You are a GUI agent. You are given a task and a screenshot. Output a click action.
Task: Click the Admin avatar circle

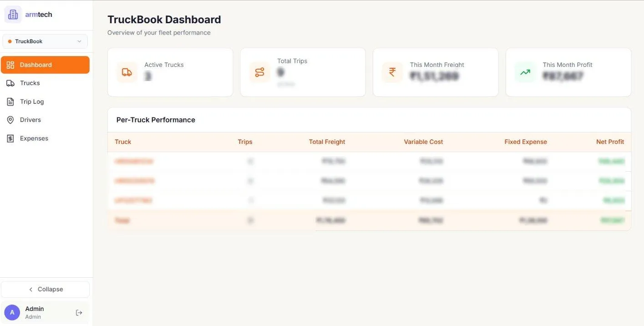click(12, 312)
